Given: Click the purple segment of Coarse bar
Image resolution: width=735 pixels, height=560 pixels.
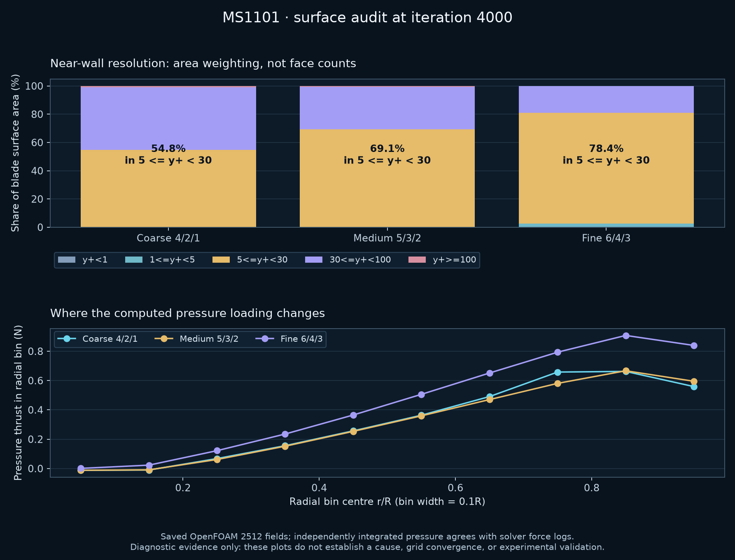Looking at the screenshot, I should 168,118.
